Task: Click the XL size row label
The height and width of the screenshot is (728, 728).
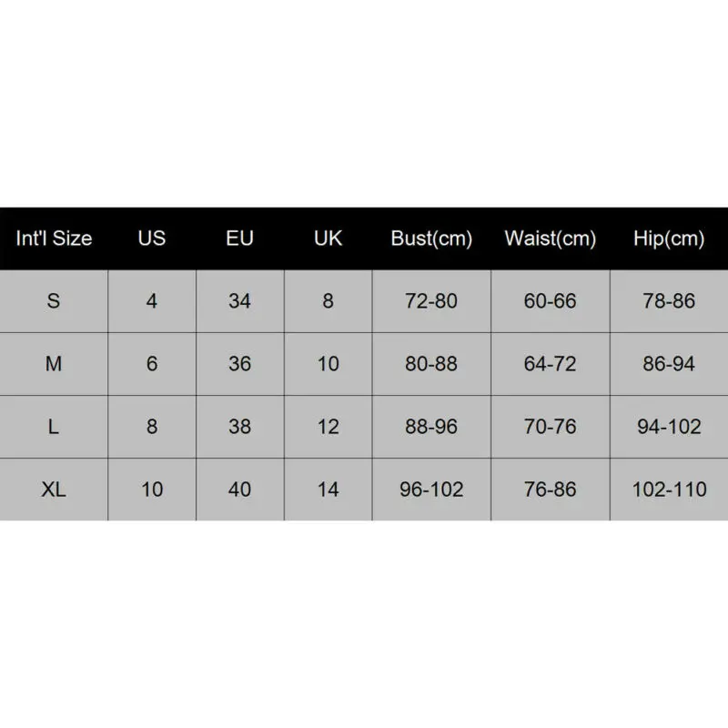Action: coord(54,490)
